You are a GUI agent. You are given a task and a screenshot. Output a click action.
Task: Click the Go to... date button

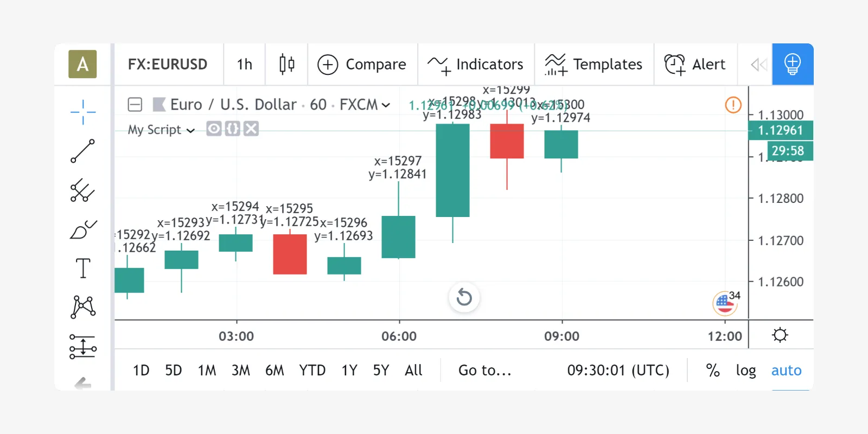click(x=484, y=371)
